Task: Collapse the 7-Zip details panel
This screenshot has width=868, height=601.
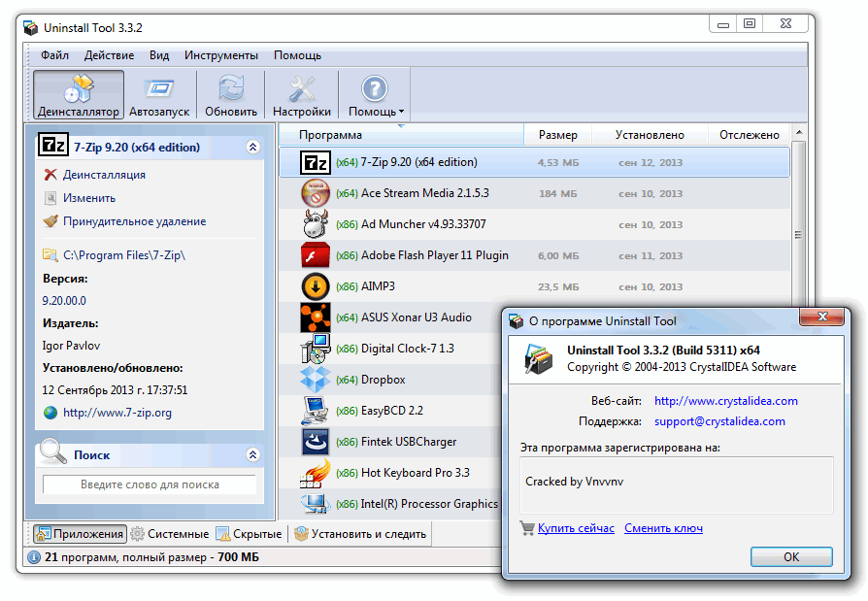Action: pyautogui.click(x=253, y=148)
